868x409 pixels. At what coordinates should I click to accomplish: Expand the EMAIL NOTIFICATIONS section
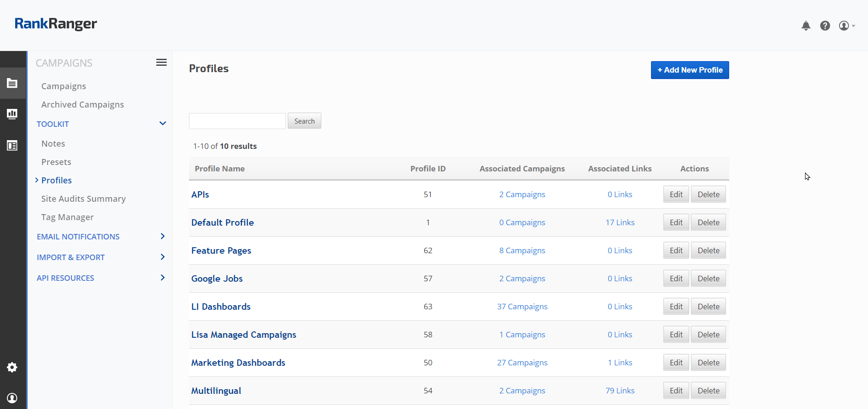162,236
